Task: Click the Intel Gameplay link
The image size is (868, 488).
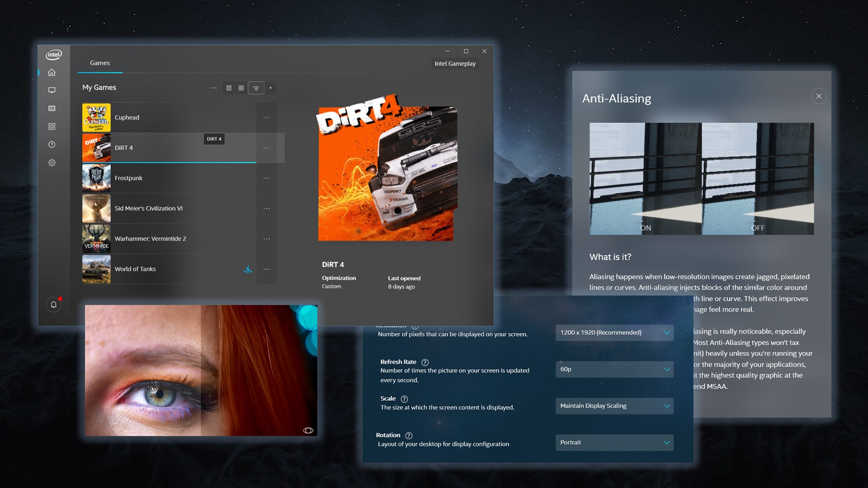Action: [455, 64]
